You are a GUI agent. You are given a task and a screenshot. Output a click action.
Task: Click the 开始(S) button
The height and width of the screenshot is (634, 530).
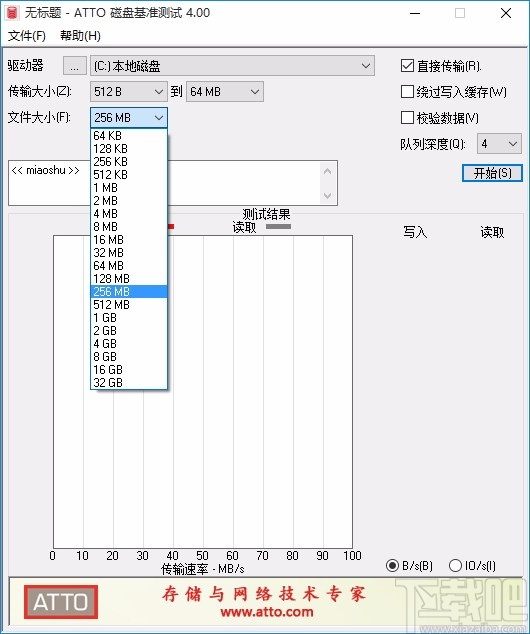492,173
